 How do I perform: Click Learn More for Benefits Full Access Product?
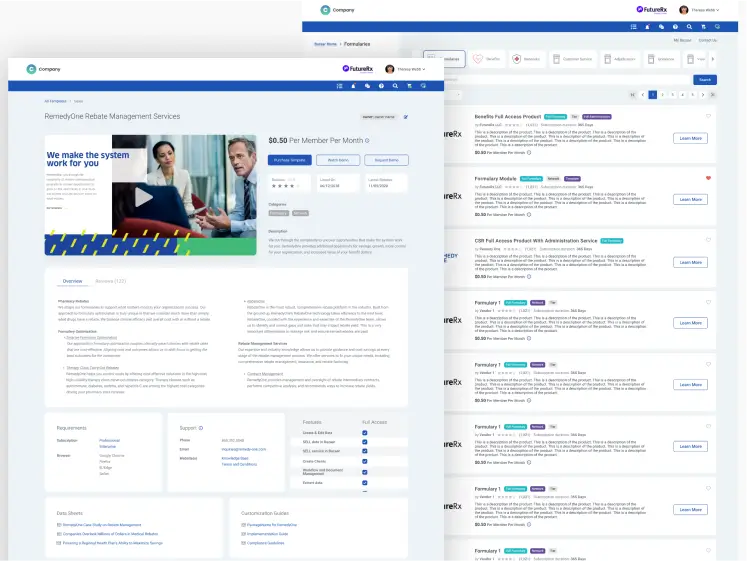[690, 138]
